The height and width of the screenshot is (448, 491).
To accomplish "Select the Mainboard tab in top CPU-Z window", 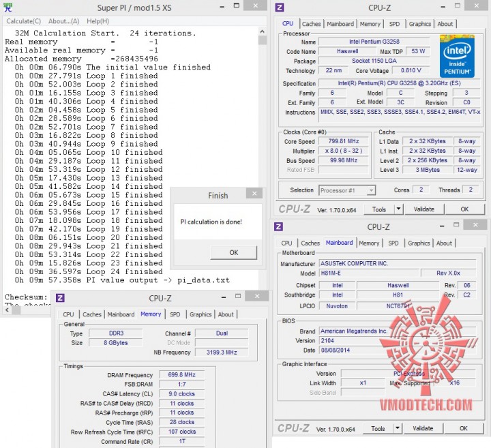I will click(340, 24).
